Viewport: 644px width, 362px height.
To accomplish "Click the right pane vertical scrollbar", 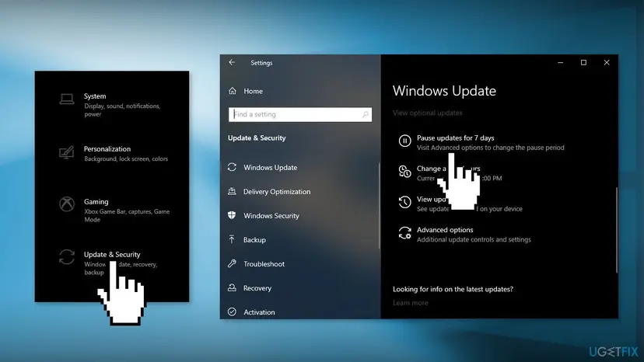I will [616, 230].
